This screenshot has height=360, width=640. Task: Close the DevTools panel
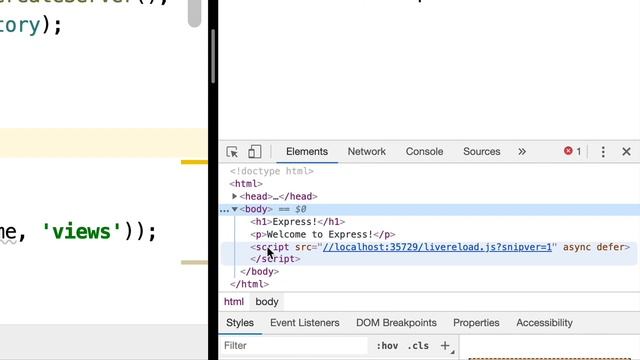[626, 152]
